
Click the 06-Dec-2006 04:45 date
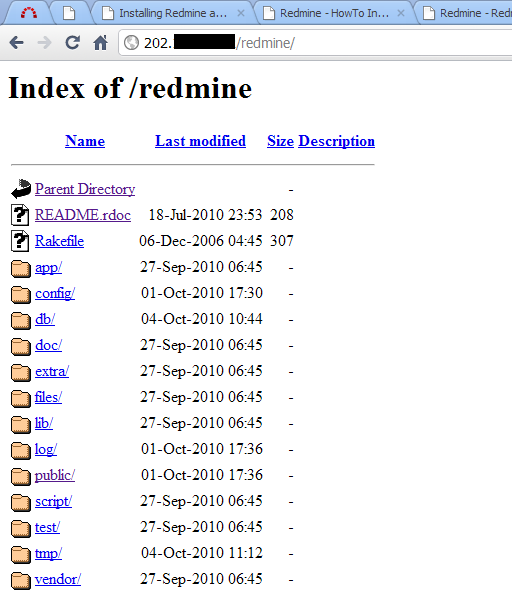[x=201, y=241]
